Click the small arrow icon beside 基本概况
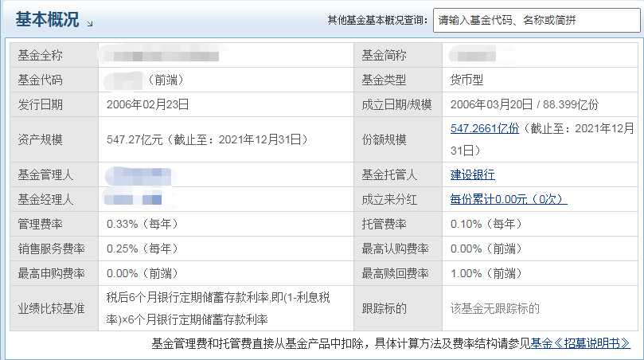 point(90,25)
